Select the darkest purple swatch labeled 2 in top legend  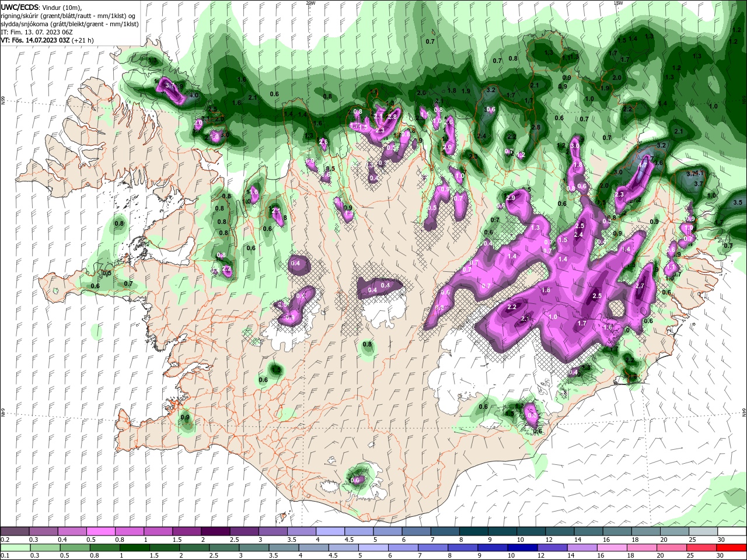tap(216, 531)
